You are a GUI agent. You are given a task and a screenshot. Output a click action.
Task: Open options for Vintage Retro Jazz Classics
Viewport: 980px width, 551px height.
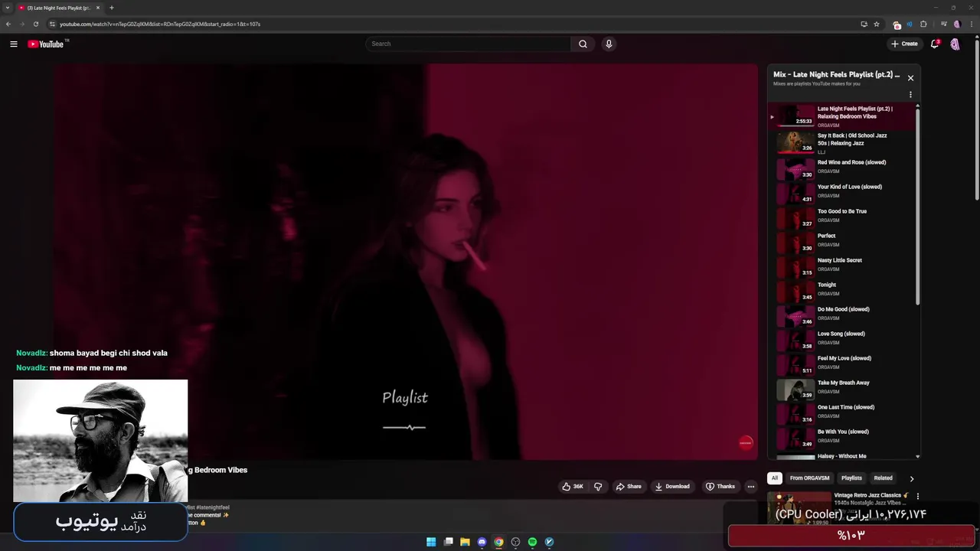[917, 496]
